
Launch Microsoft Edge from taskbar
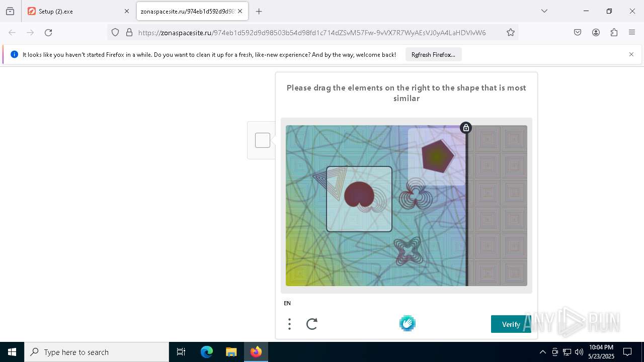207,352
